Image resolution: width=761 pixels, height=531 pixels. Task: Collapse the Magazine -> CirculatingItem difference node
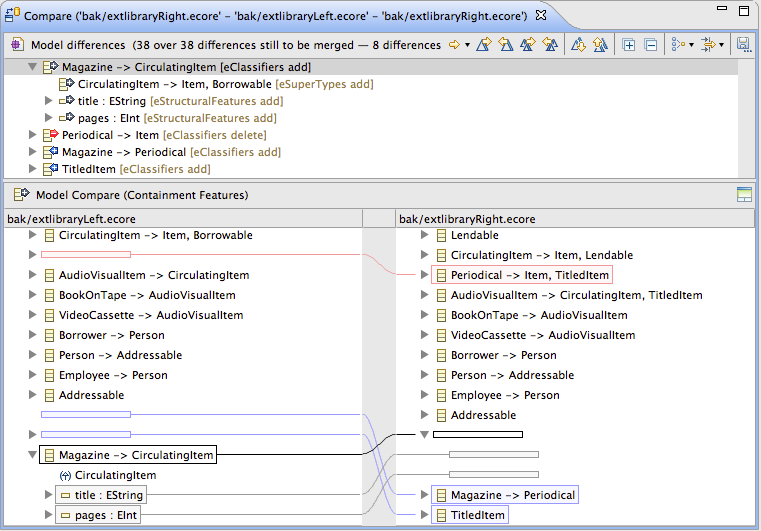coord(33,67)
